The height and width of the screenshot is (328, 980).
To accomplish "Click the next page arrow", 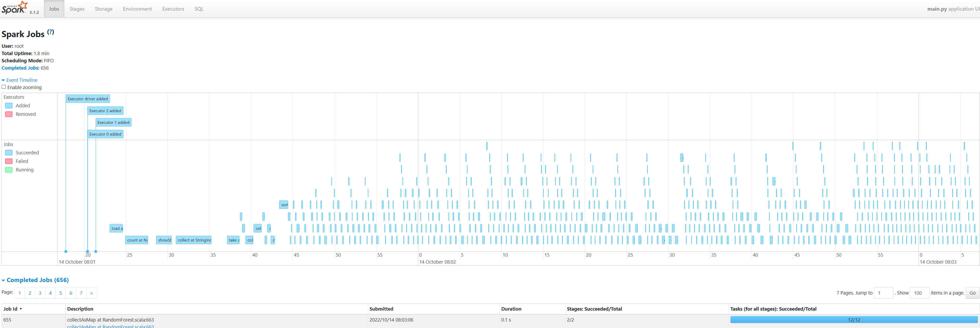I will click(91, 293).
